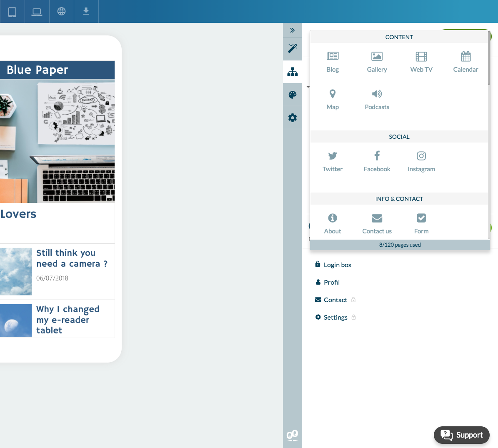
Task: Select the Web TV content type
Action: click(x=421, y=62)
